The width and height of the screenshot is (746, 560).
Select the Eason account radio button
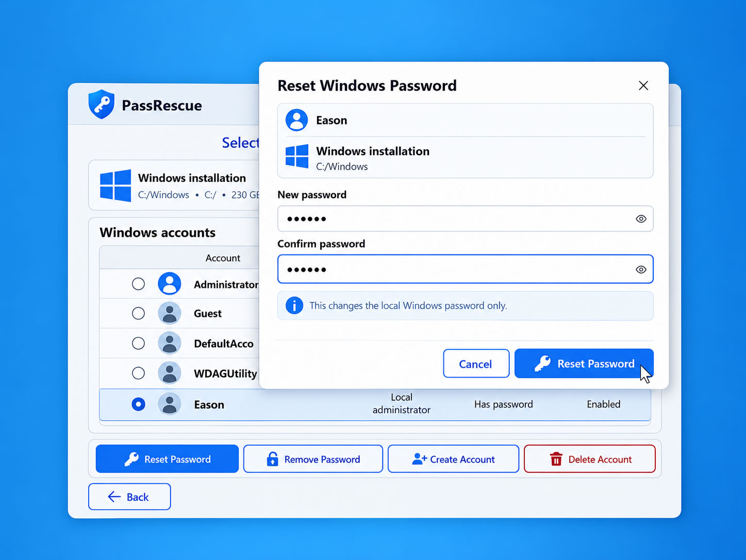tap(138, 404)
